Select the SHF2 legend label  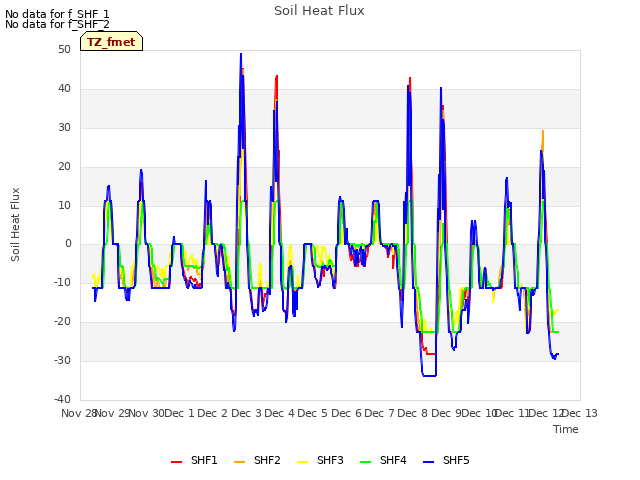click(267, 460)
